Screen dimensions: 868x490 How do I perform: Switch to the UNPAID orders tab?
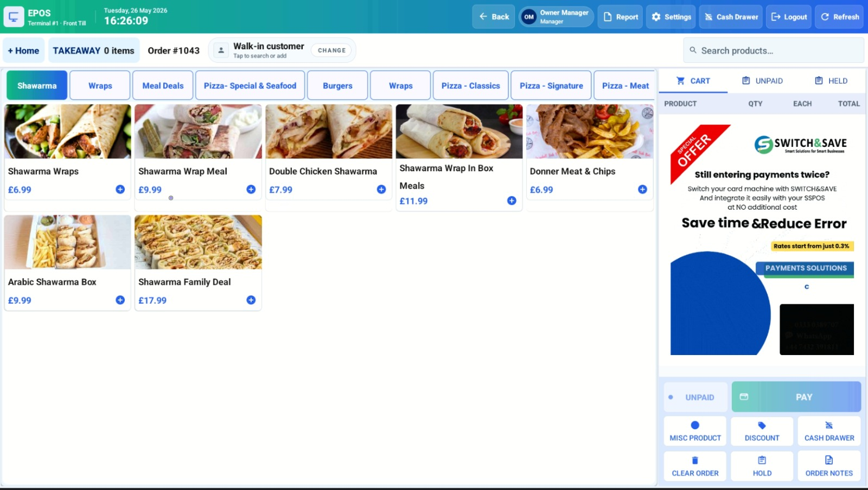pyautogui.click(x=762, y=81)
